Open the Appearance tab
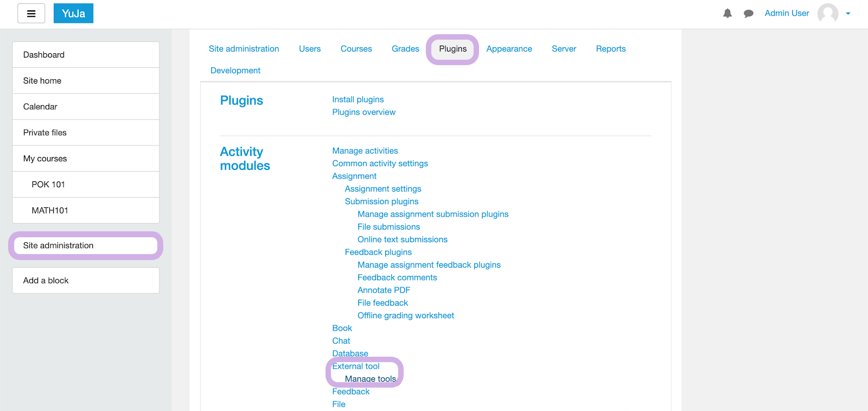This screenshot has width=868, height=411. point(509,49)
